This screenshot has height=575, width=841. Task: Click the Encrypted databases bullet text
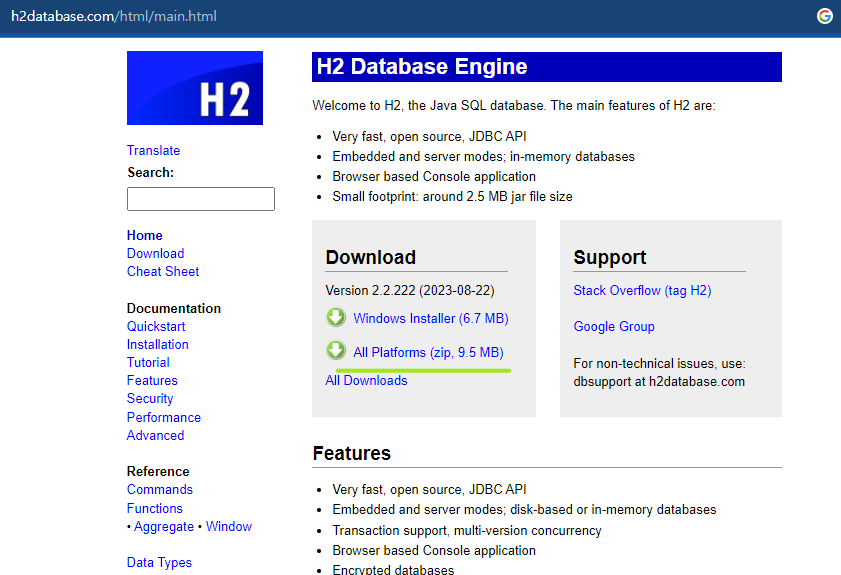[x=393, y=569]
